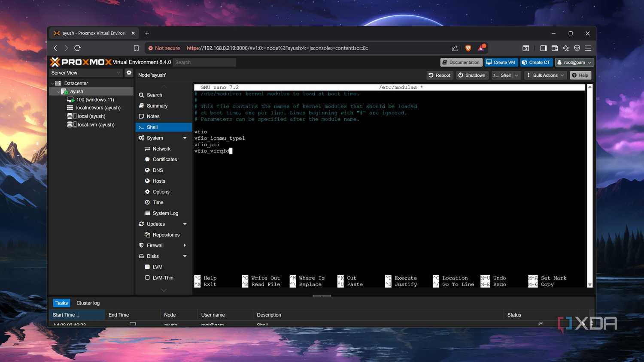644x362 pixels.
Task: Open Leo AI assistant icon
Action: tap(566, 48)
